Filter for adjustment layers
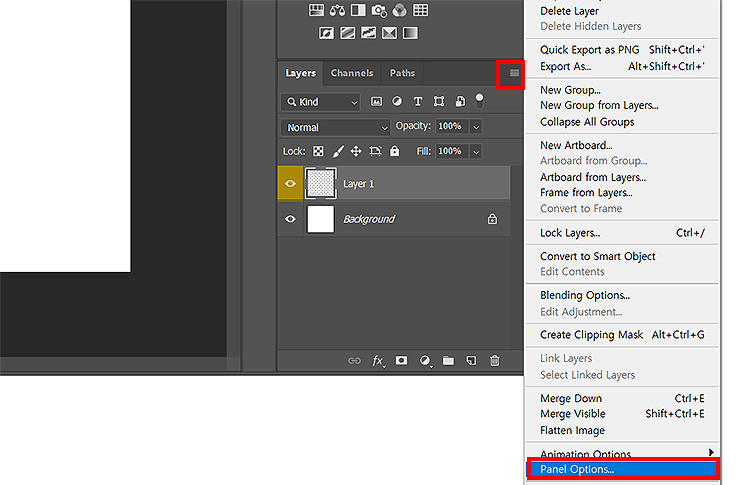Image resolution: width=740 pixels, height=485 pixels. coord(397,101)
